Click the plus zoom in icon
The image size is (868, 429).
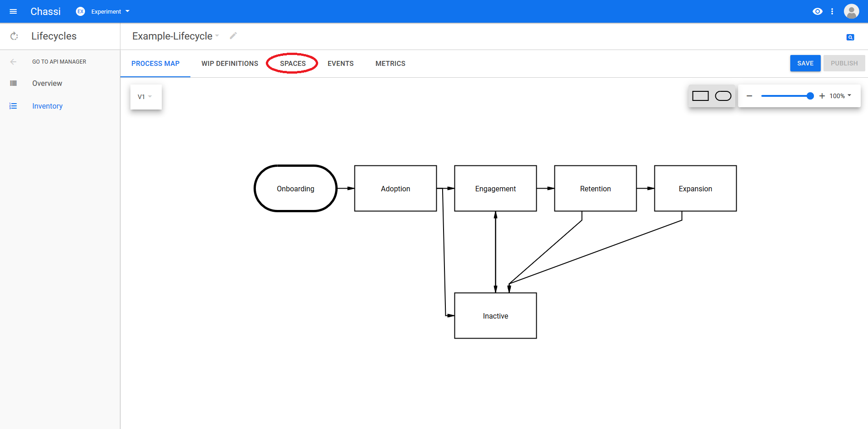[x=822, y=96]
